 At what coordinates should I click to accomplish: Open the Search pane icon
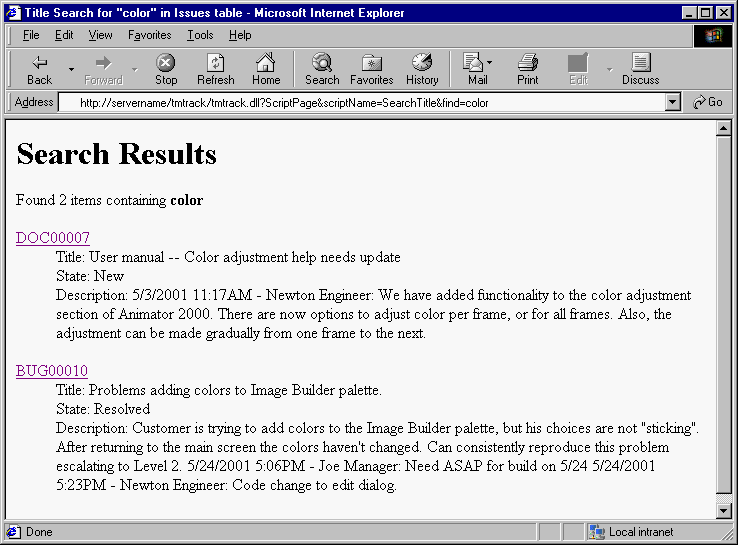click(x=322, y=63)
